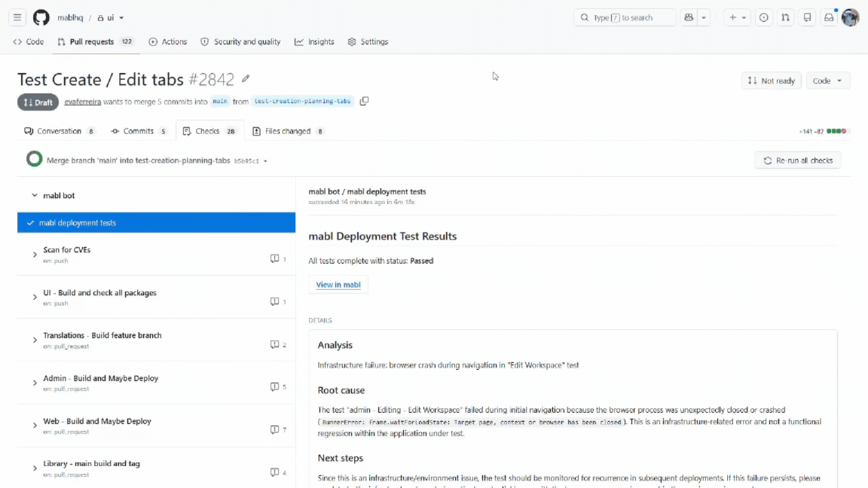Select the Next steps heading text
This screenshot has height=488, width=868.
341,458
